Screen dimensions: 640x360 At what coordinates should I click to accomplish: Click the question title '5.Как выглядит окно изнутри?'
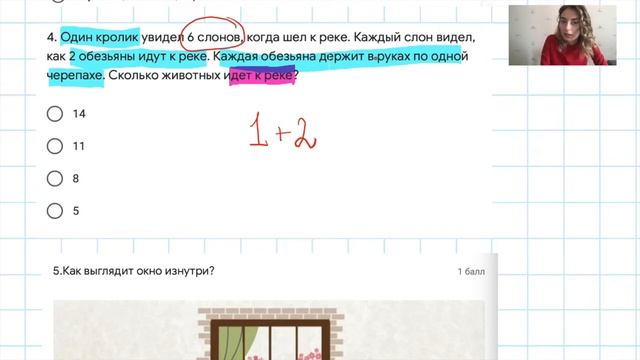coord(133,271)
